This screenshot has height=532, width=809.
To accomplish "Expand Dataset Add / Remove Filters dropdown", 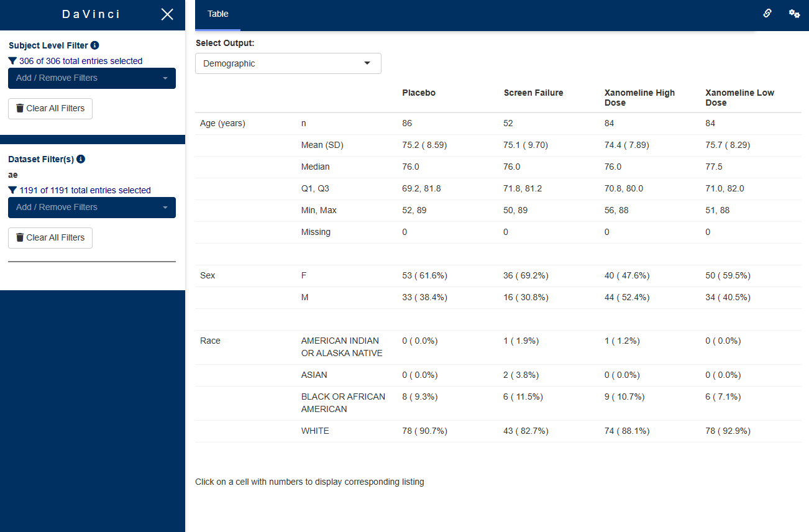I will pos(92,208).
